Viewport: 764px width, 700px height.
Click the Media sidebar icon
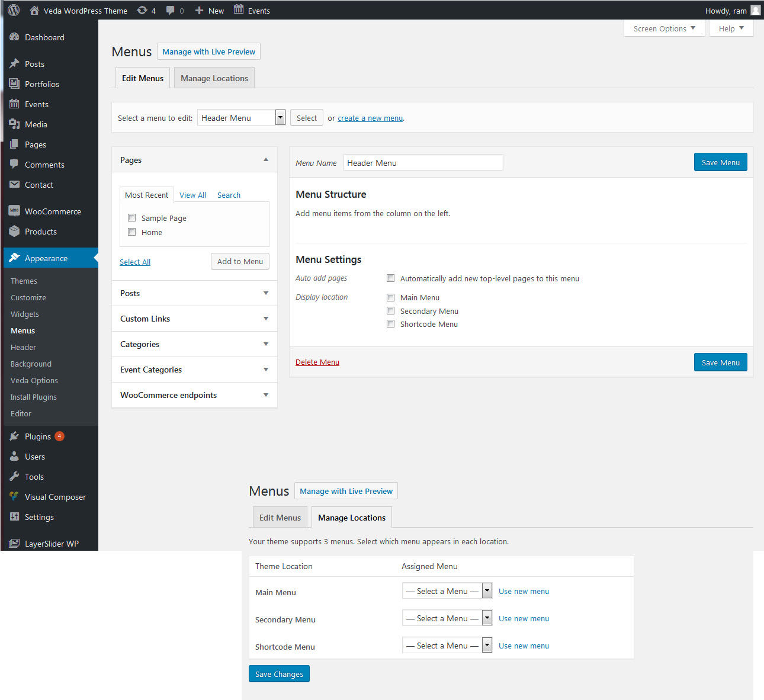pos(14,124)
